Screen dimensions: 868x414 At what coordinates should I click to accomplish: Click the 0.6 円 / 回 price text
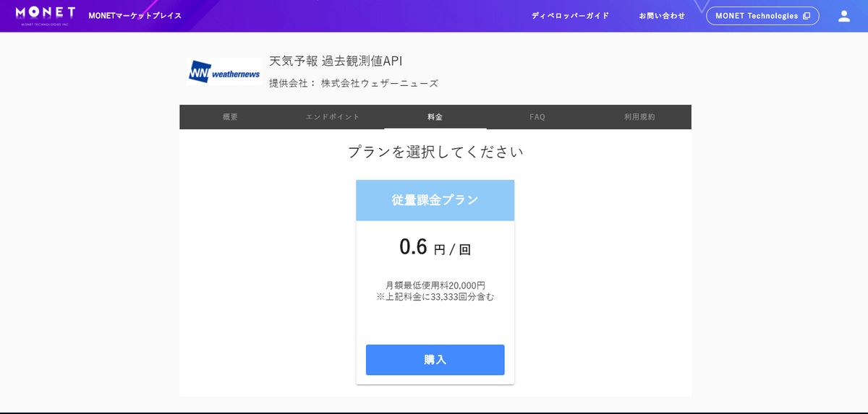435,248
